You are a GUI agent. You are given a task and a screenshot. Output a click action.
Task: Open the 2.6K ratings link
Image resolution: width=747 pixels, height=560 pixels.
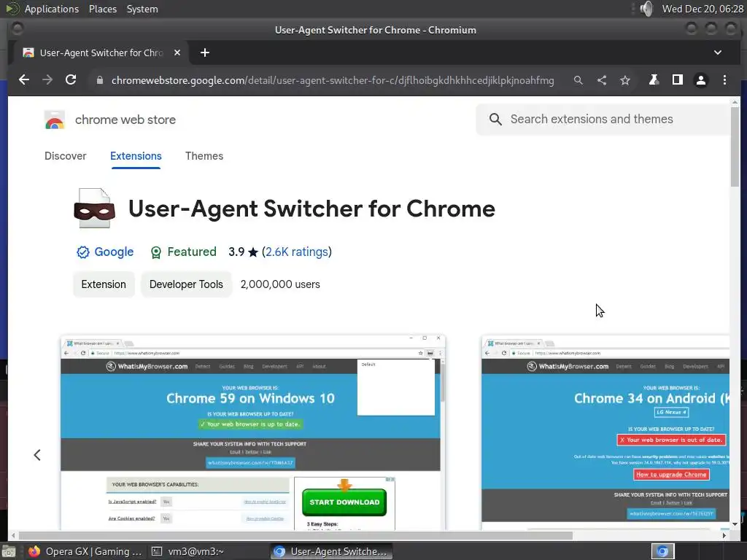(x=296, y=252)
